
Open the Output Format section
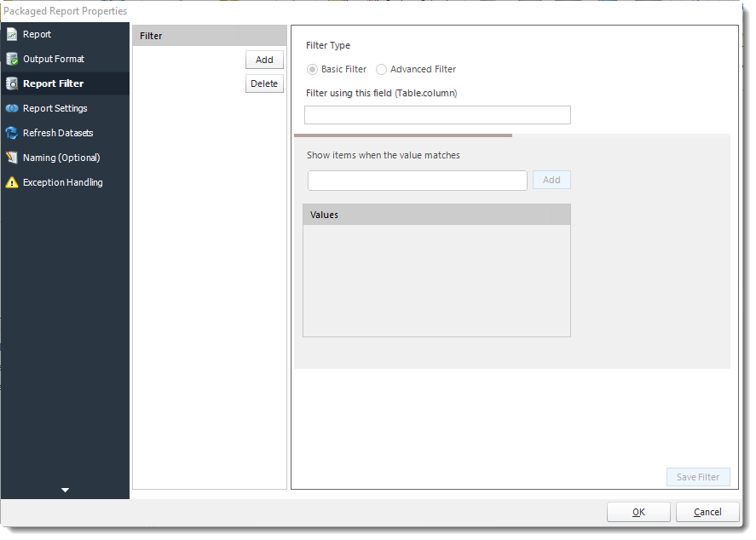tap(65, 59)
